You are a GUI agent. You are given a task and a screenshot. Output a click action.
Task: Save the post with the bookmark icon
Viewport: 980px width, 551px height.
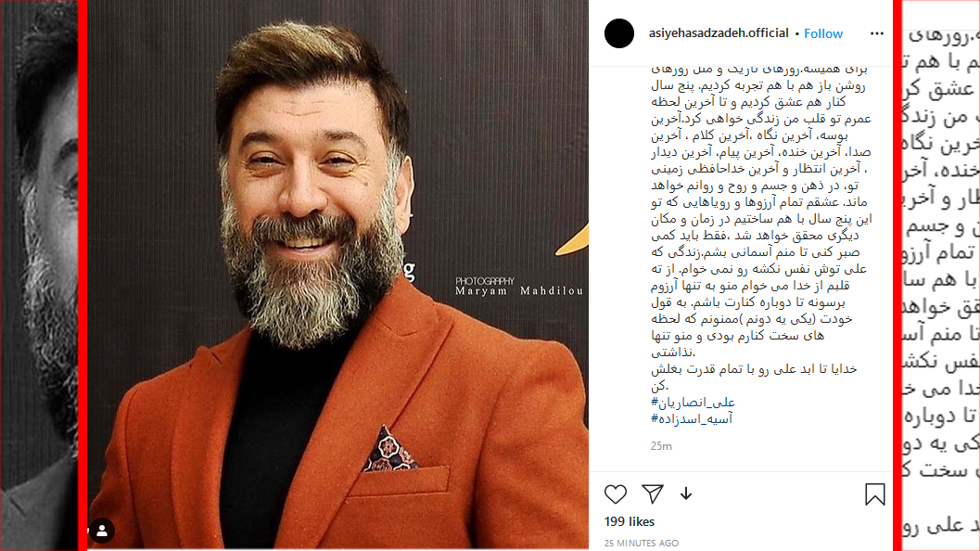[875, 494]
